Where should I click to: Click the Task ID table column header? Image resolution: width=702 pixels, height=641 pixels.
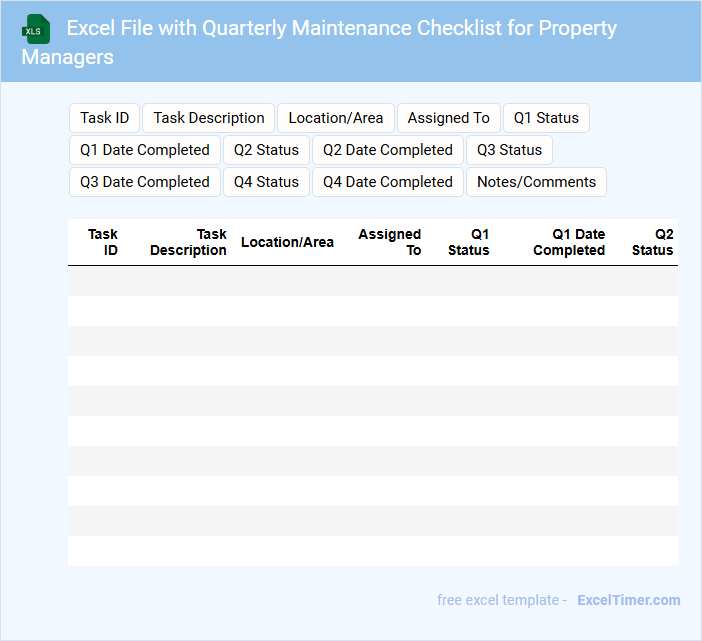103,242
